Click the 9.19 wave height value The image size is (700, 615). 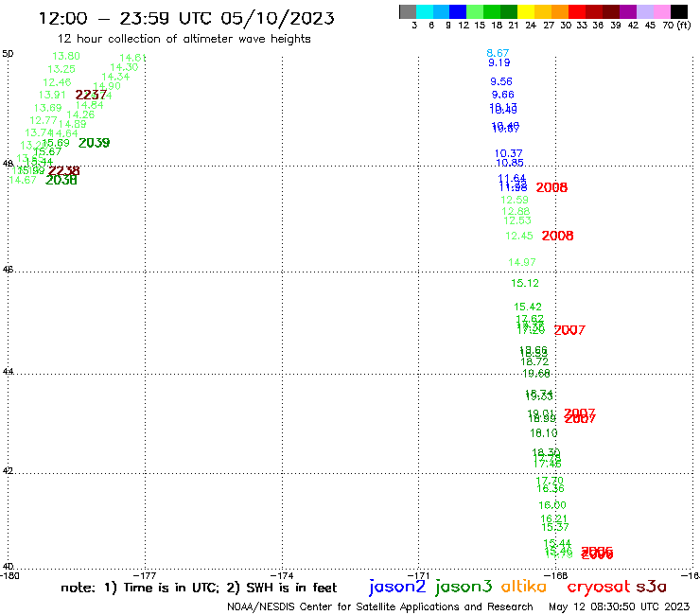tap(499, 62)
